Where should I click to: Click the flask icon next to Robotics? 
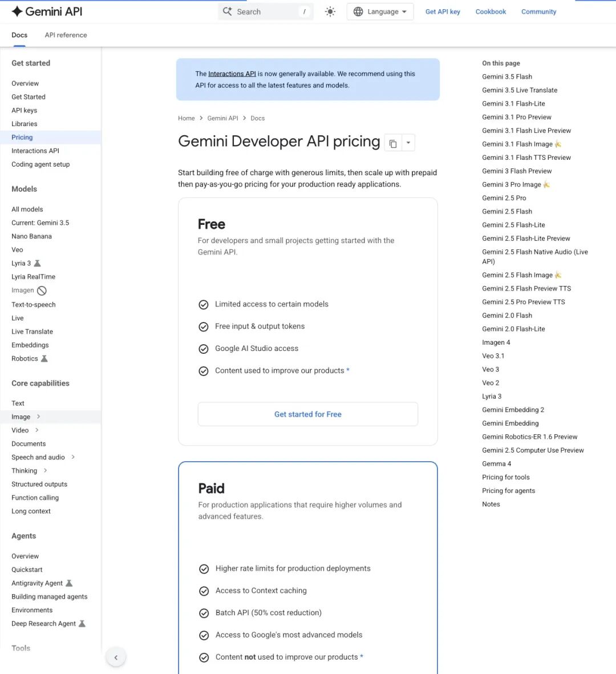tap(44, 358)
